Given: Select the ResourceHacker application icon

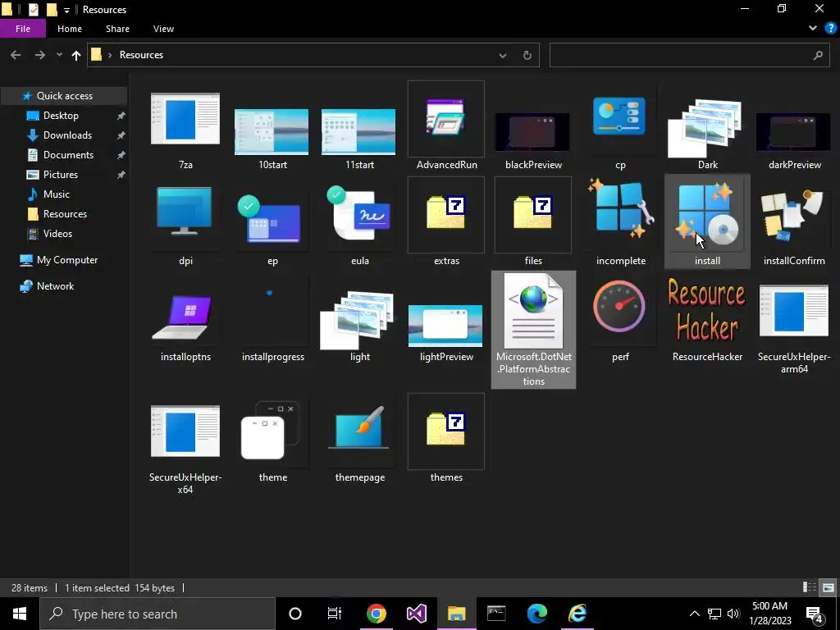Looking at the screenshot, I should click(x=706, y=310).
